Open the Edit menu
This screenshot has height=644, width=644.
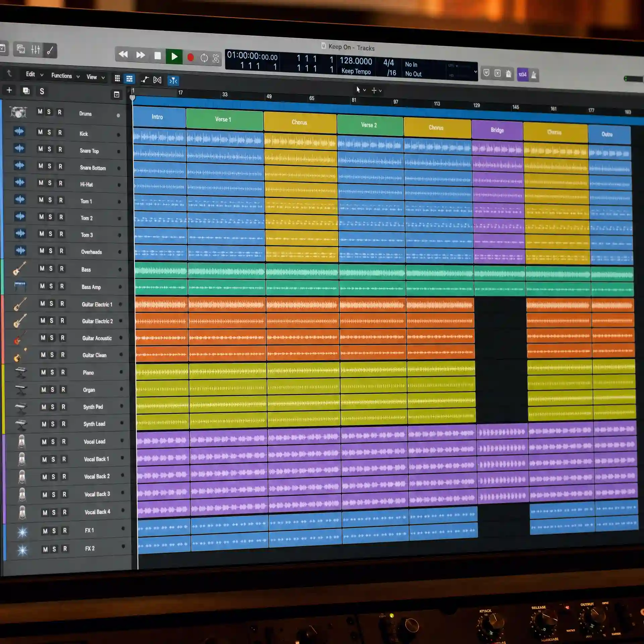pyautogui.click(x=35, y=74)
